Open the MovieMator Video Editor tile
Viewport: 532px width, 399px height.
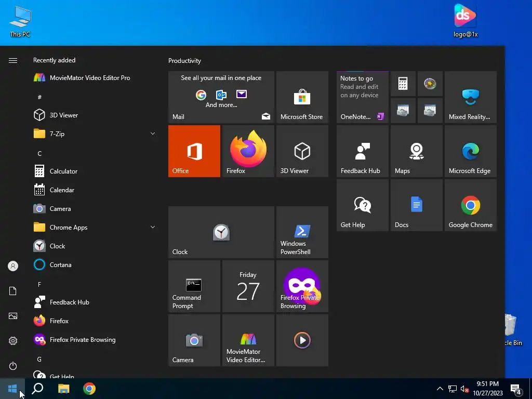pyautogui.click(x=248, y=340)
